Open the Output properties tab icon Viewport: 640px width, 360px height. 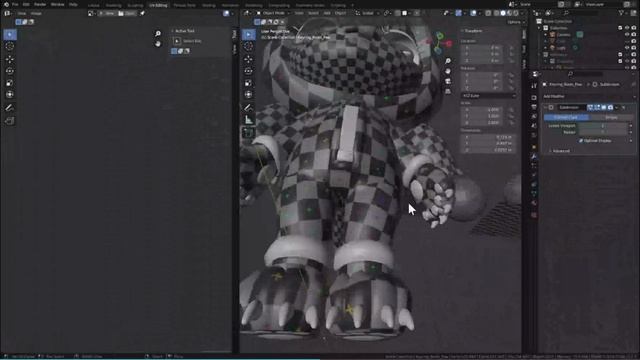pyautogui.click(x=534, y=107)
